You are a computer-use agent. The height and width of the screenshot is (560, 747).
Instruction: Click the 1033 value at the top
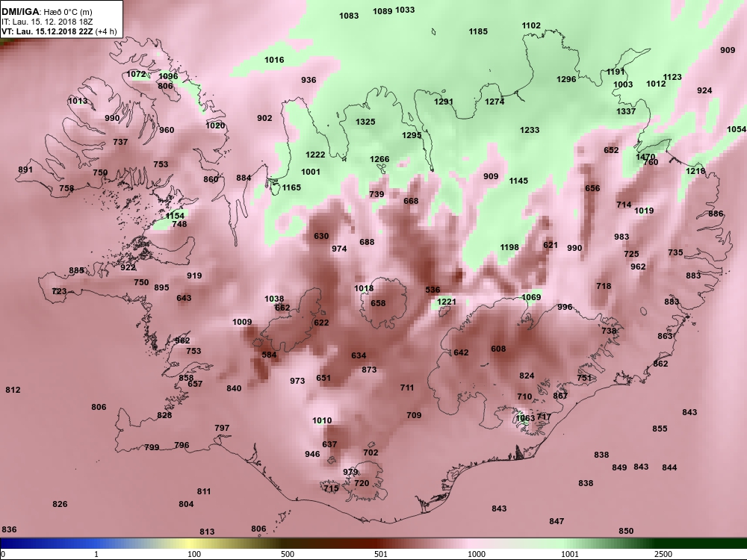click(x=405, y=10)
